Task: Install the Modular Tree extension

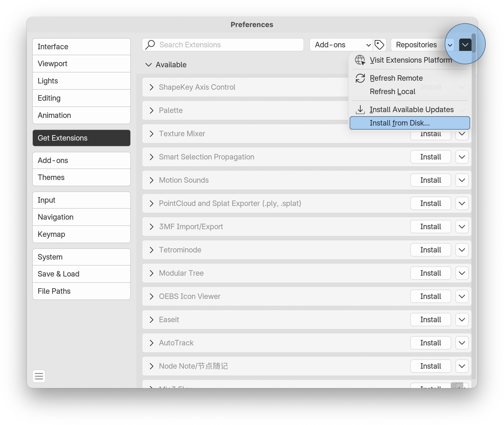Action: [x=430, y=273]
